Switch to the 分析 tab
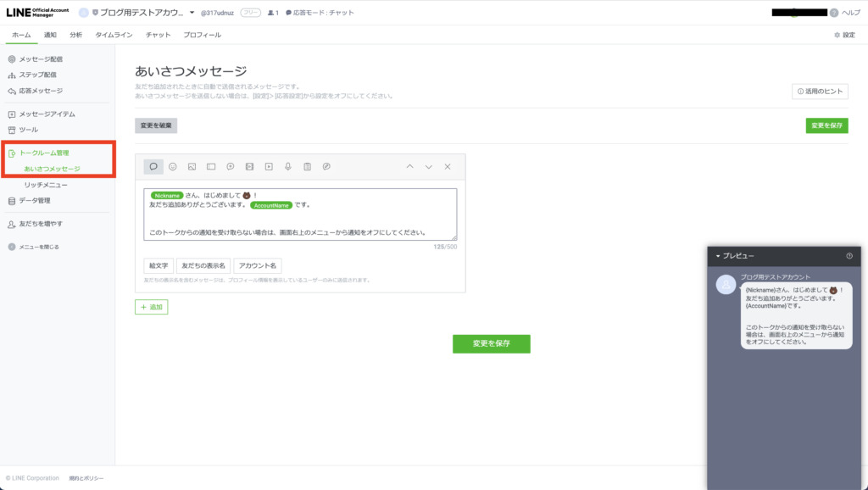868x490 pixels. [x=76, y=35]
